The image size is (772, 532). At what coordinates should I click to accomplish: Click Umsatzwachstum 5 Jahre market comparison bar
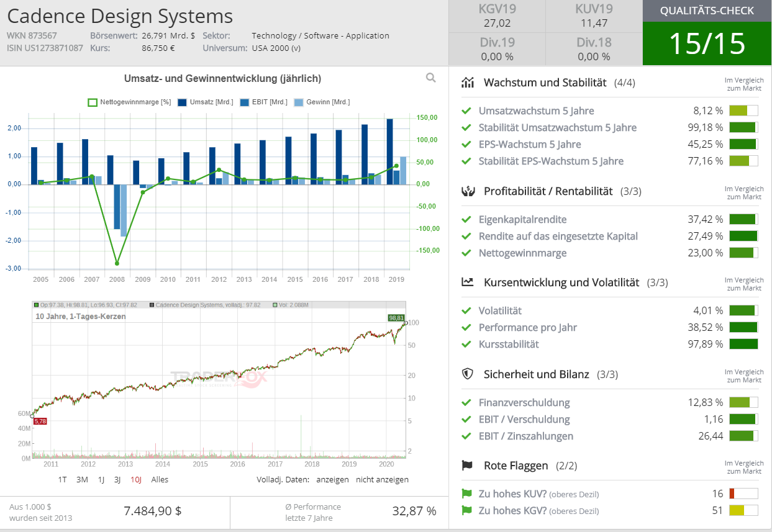743,111
